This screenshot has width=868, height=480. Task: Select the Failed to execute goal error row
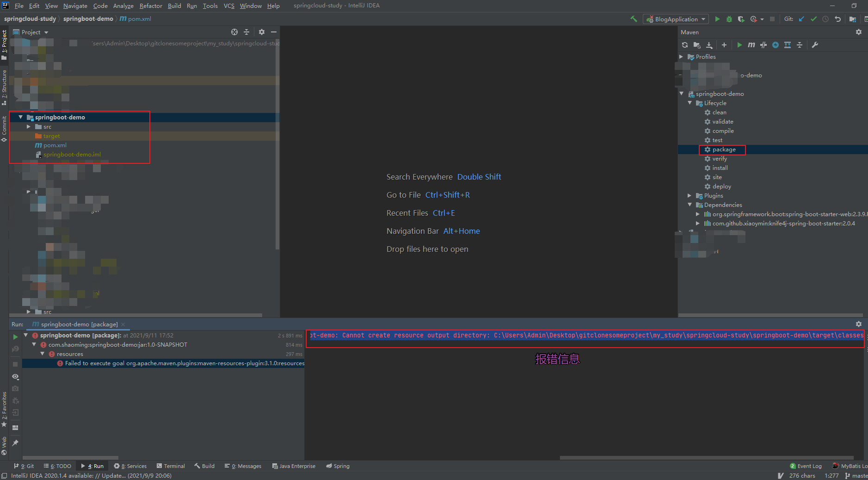[x=163, y=363]
